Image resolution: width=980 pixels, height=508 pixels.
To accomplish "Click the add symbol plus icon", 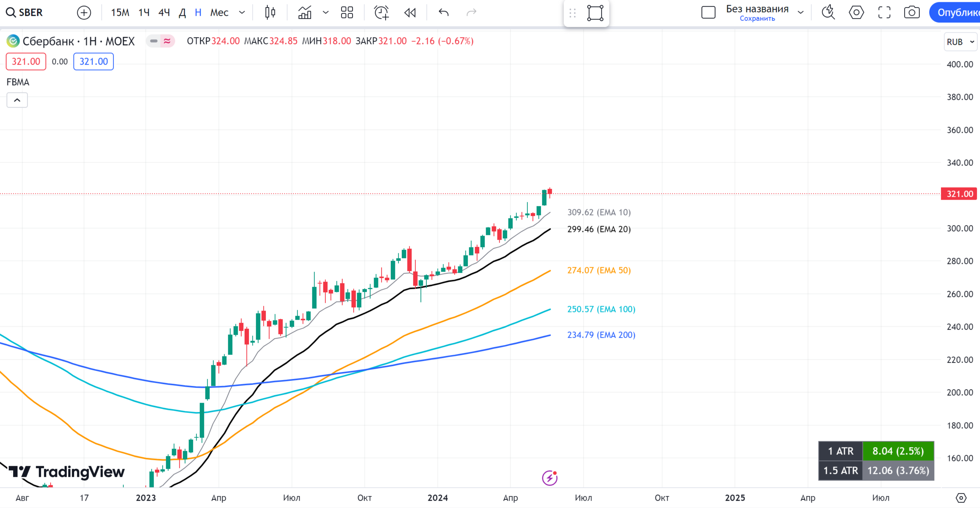I will click(x=84, y=12).
